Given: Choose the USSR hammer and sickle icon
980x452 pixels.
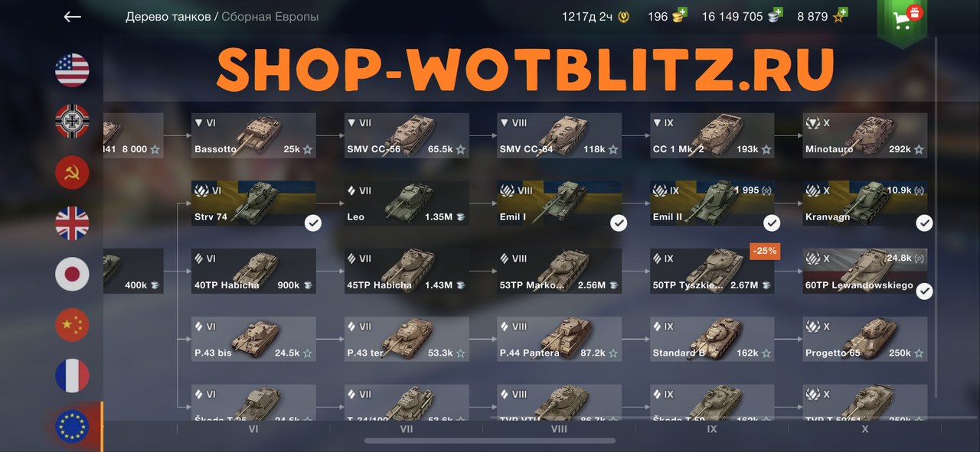Looking at the screenshot, I should [72, 172].
